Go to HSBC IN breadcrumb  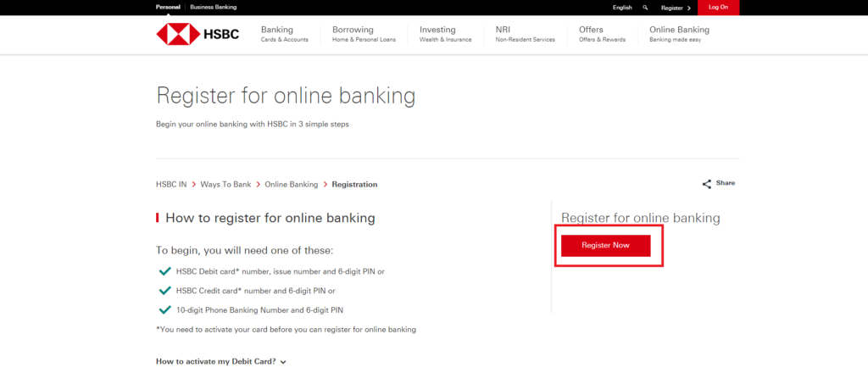pyautogui.click(x=171, y=184)
